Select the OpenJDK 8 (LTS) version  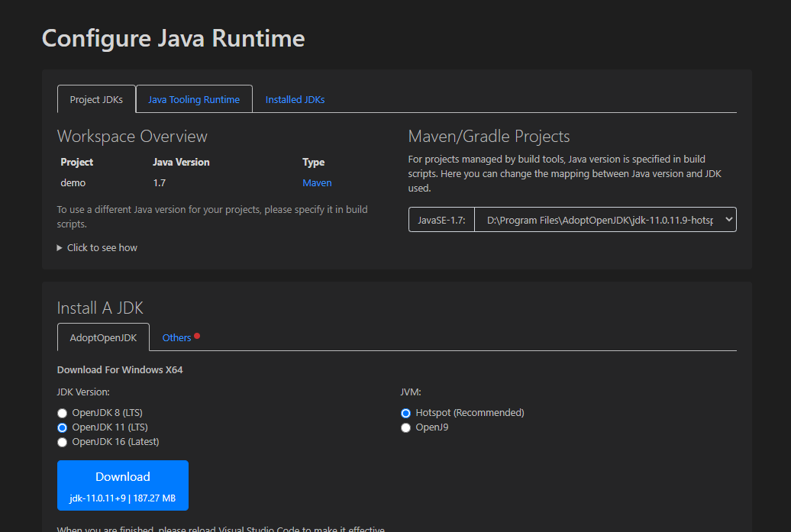(x=62, y=413)
